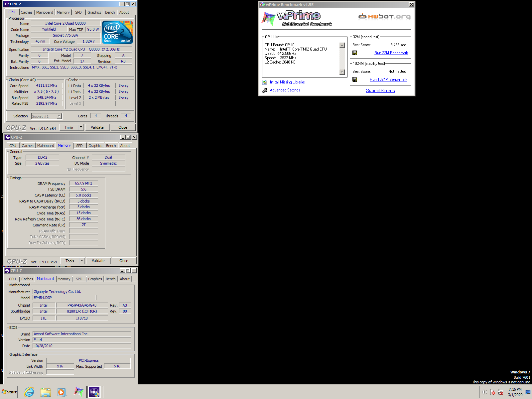Click the title bar icon of the CPU-Z Memory window
532x399 pixels.
click(7, 137)
